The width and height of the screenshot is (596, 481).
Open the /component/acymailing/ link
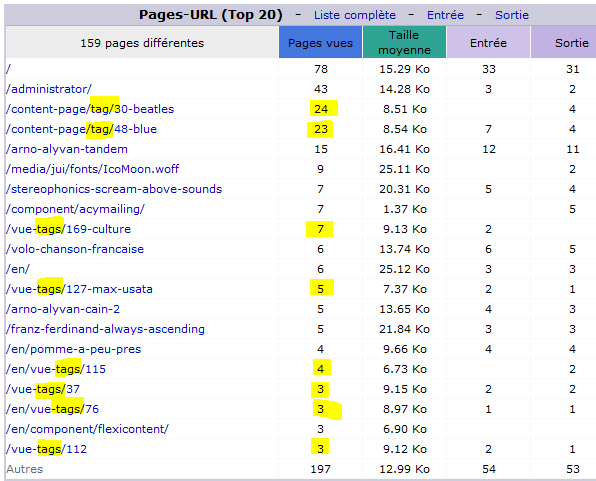click(75, 209)
